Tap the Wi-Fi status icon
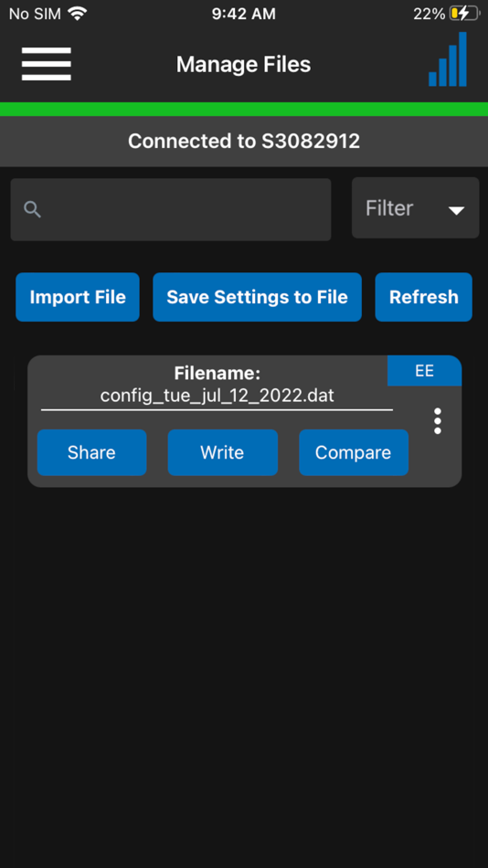Screen dimensions: 488x868 (78, 14)
